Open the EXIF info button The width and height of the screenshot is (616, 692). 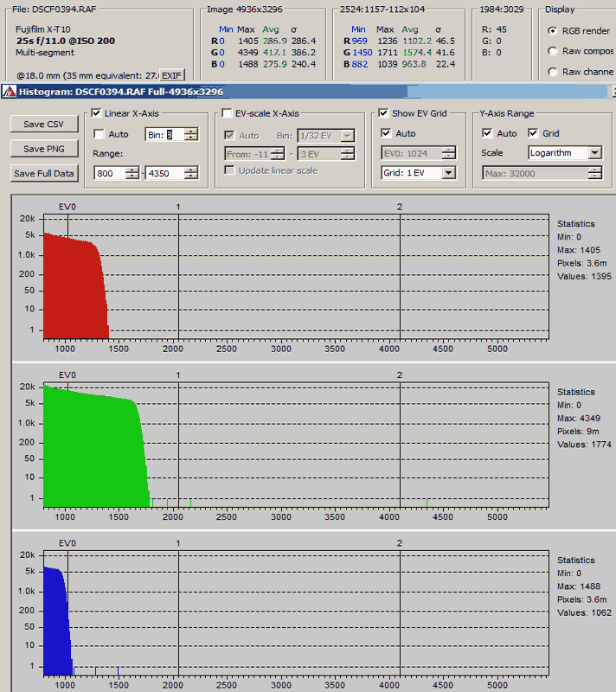point(172,75)
